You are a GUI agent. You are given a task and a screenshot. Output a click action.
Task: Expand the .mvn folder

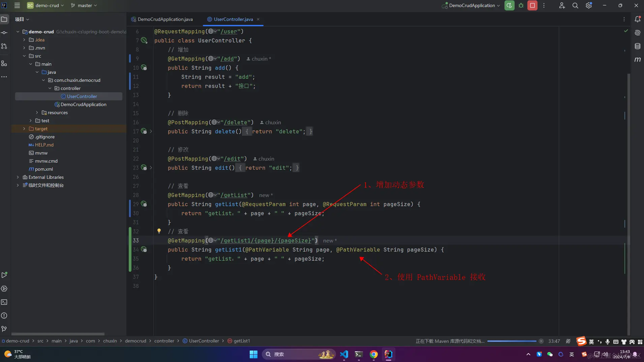pyautogui.click(x=24, y=48)
